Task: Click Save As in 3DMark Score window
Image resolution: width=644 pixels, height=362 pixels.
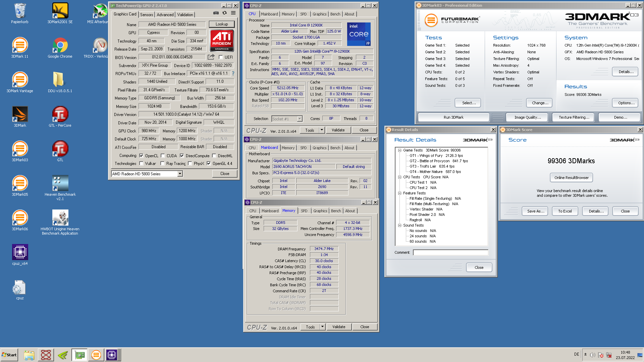Action: (x=535, y=211)
